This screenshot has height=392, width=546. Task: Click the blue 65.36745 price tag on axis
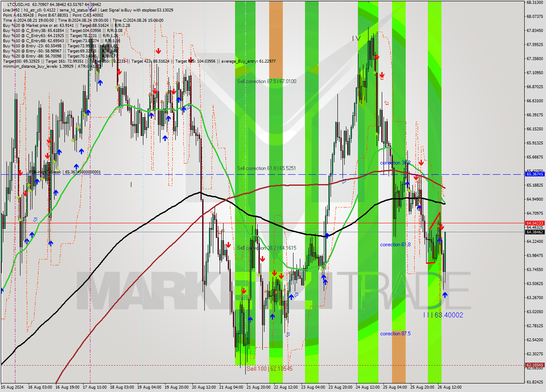click(535, 174)
